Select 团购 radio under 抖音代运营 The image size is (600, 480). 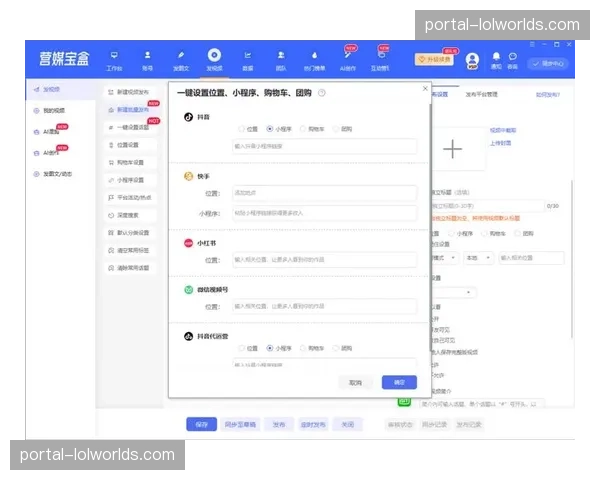[336, 348]
